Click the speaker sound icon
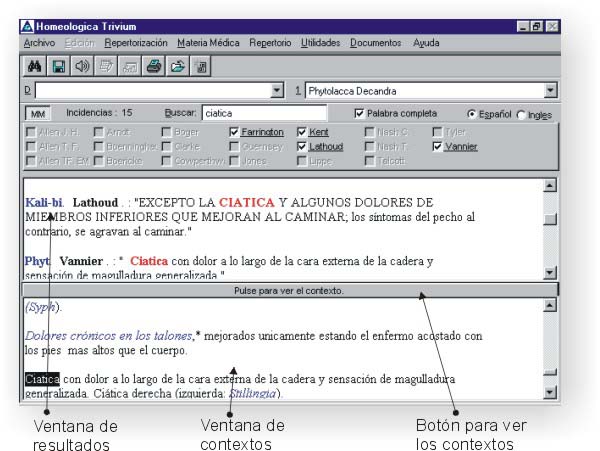Screen dimensions: 600x451 click(x=82, y=67)
